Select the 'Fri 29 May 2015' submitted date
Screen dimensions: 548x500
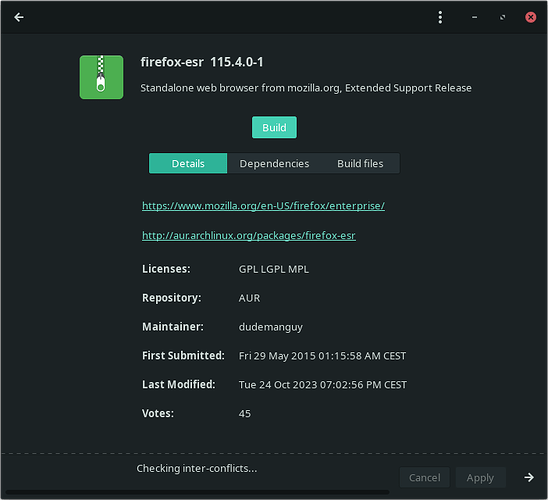322,356
